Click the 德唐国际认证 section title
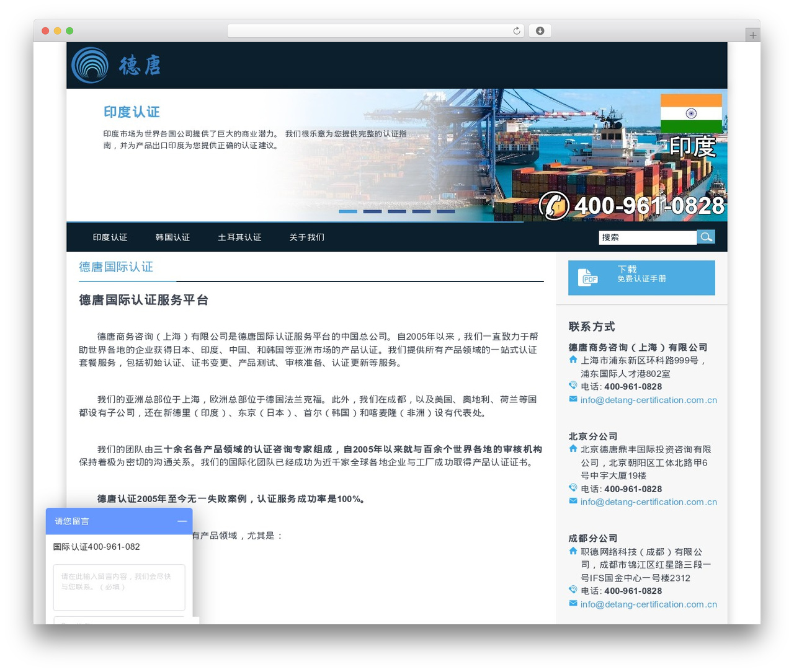Screen dimensions: 794x672 click(116, 267)
